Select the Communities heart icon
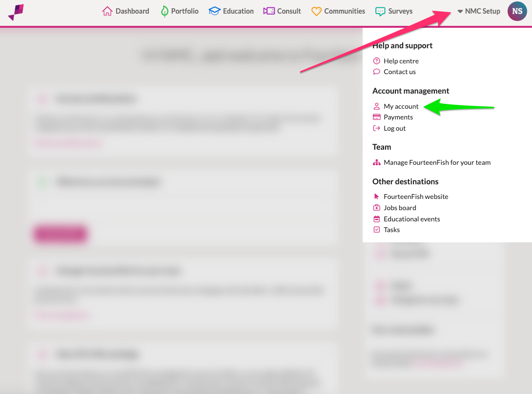Screen dimensions: 532x394 click(x=317, y=10)
